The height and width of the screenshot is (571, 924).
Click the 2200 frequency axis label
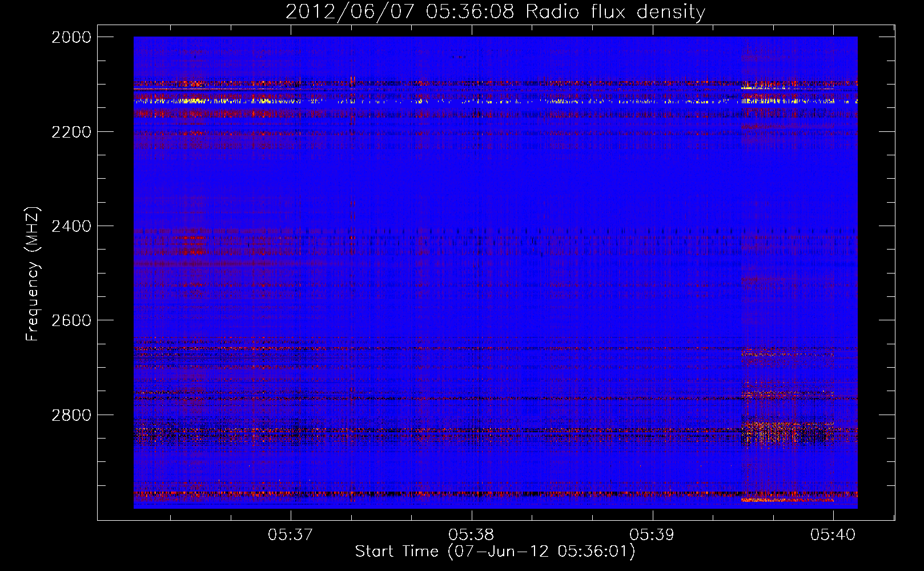tap(71, 132)
